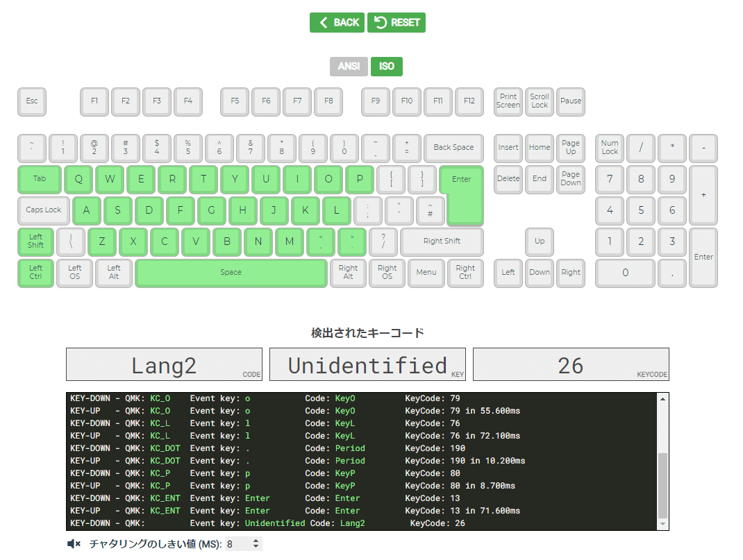Click the Right OS key
The height and width of the screenshot is (560, 743).
(387, 273)
